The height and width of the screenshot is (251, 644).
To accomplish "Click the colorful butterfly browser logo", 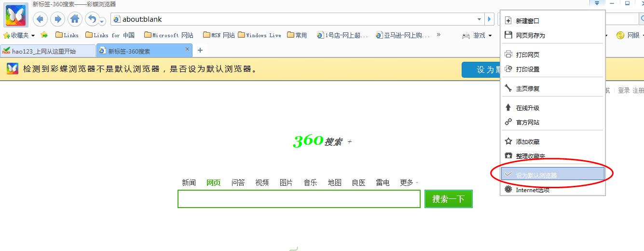I will [x=16, y=16].
